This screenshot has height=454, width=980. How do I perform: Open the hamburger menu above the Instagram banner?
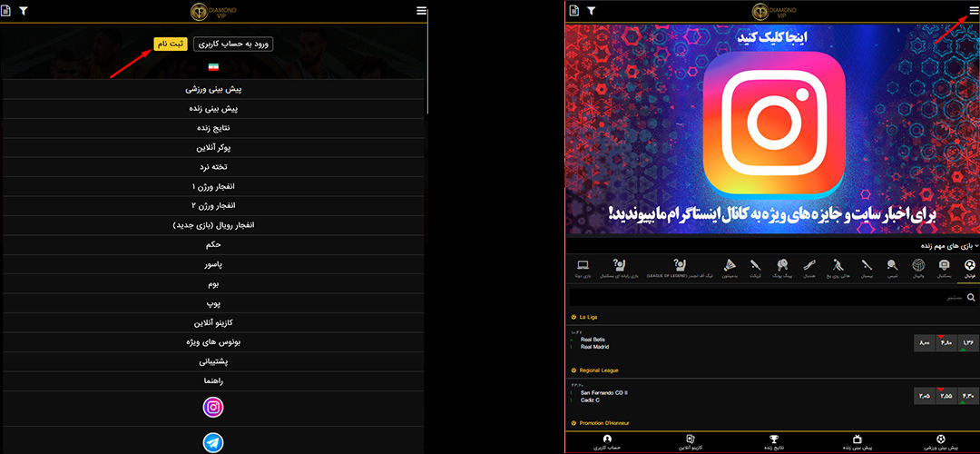click(973, 10)
